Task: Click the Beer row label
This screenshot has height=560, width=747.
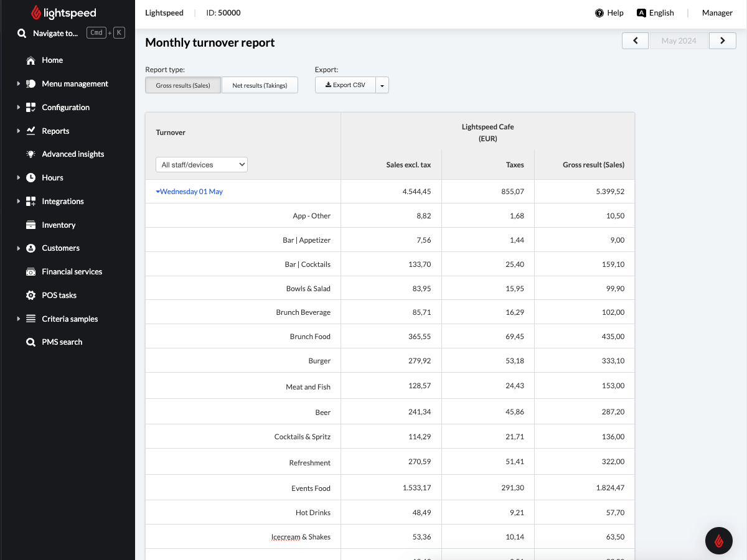Action: point(323,413)
